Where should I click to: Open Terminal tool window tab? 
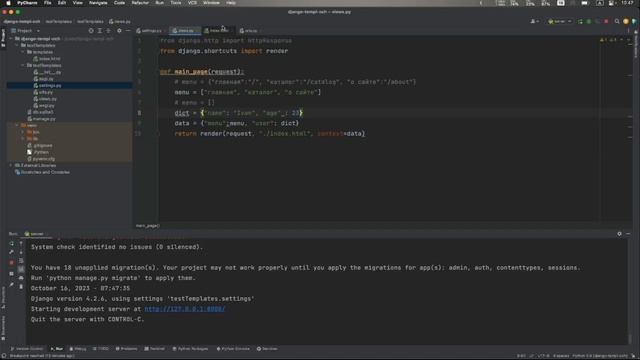click(154, 349)
